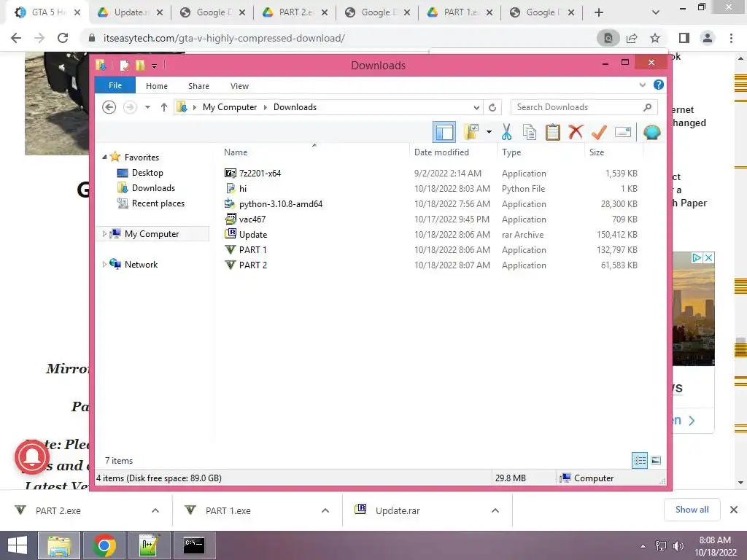The height and width of the screenshot is (560, 747).
Task: Expand the My Computer tree node
Action: point(104,234)
